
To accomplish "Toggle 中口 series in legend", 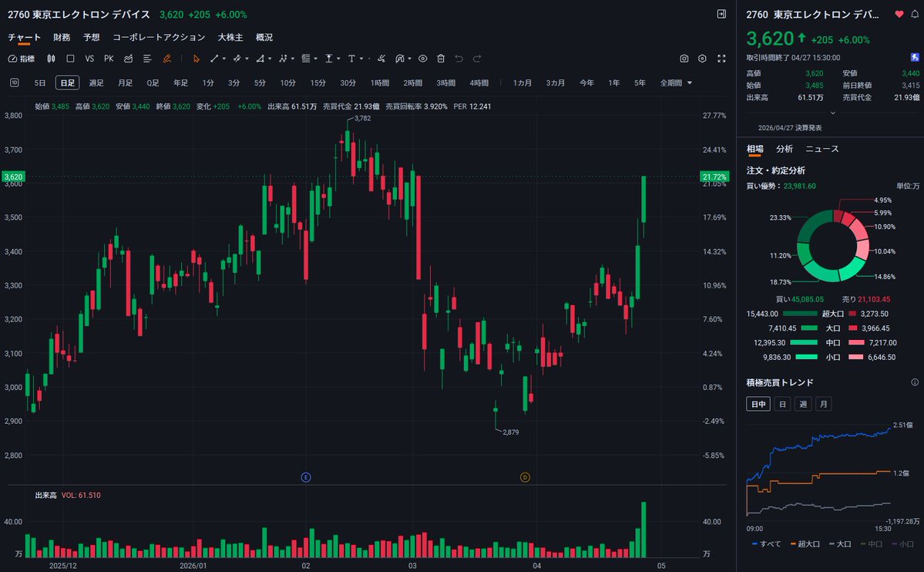I will pyautogui.click(x=871, y=543).
